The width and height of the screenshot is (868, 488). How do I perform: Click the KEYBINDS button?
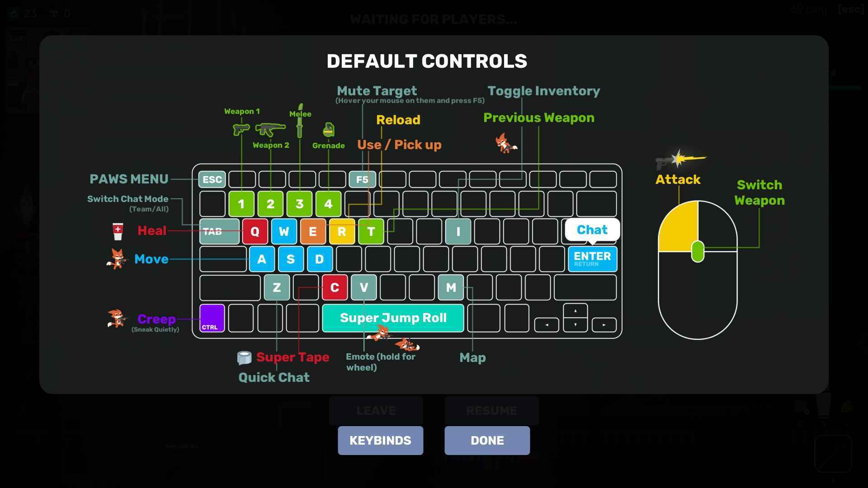(380, 441)
